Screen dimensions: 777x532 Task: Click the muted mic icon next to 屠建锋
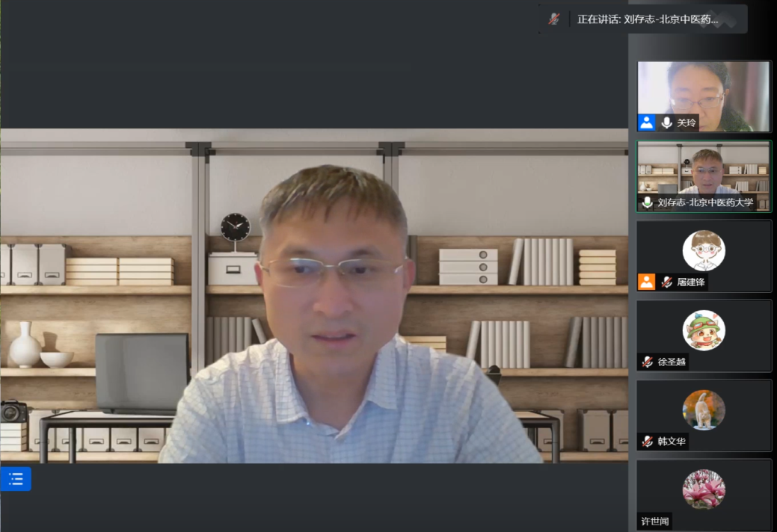click(666, 282)
